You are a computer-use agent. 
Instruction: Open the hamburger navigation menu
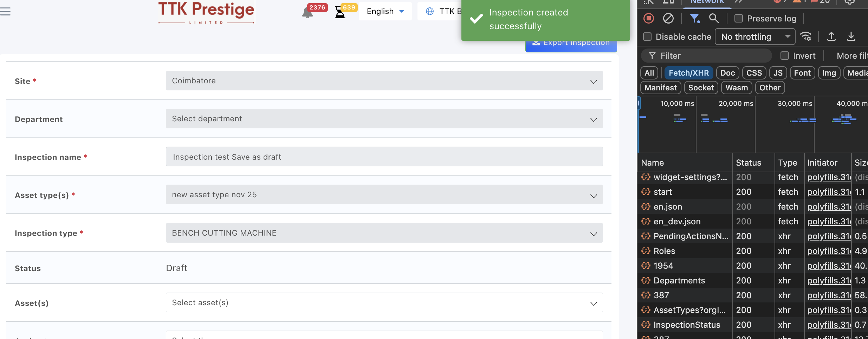pos(5,11)
